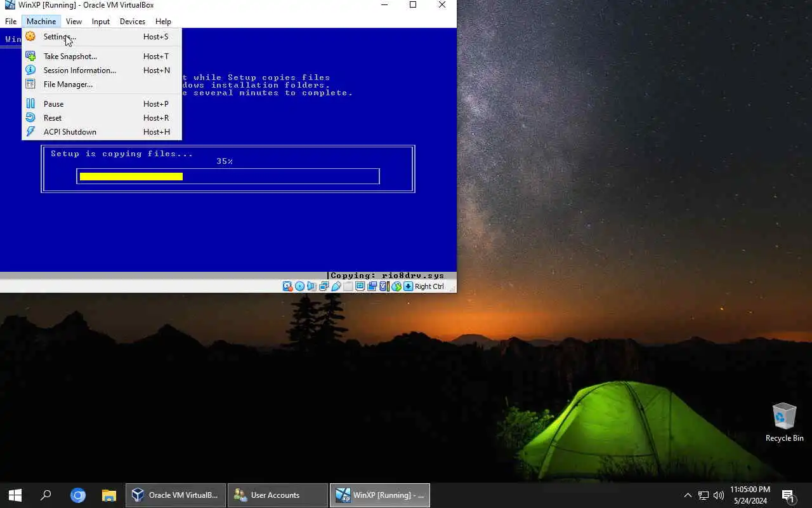
Task: Open the Recycle Bin desktop icon
Action: (x=784, y=422)
